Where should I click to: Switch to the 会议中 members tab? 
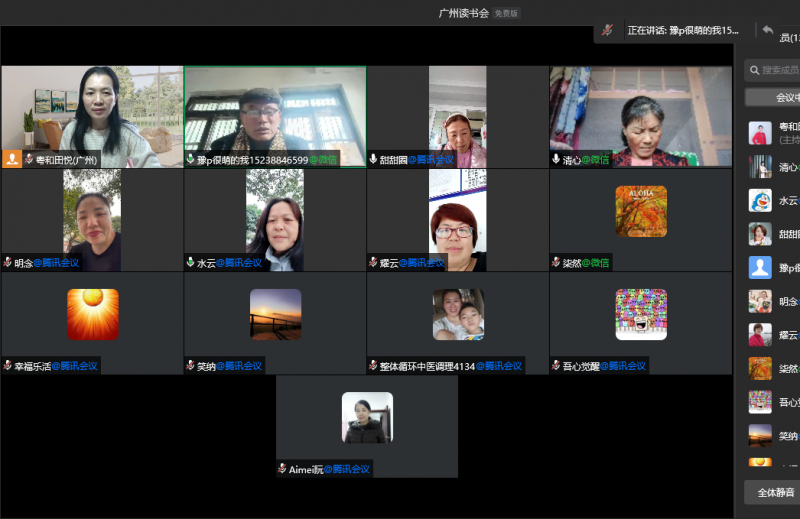(x=773, y=97)
